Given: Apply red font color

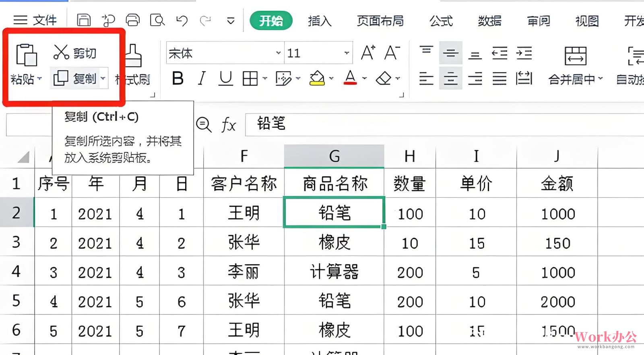Looking at the screenshot, I should point(350,78).
